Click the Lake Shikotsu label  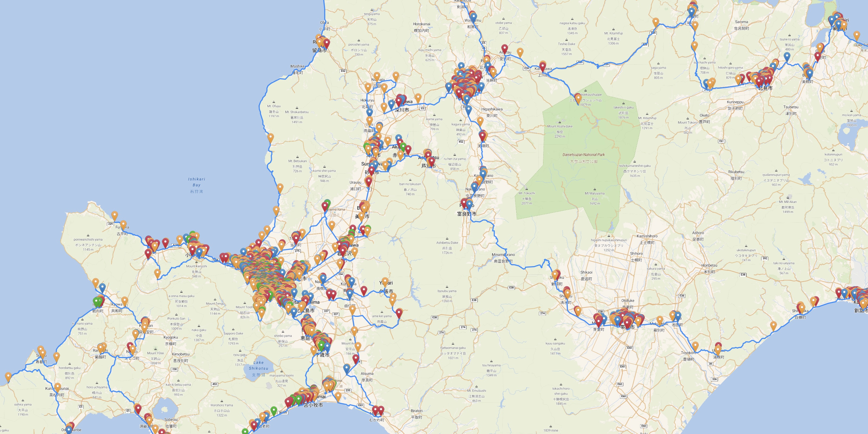(259, 365)
